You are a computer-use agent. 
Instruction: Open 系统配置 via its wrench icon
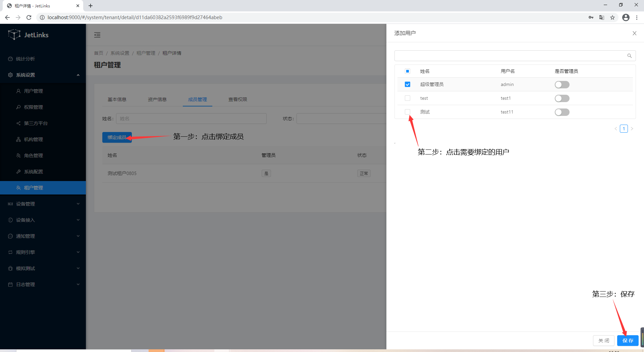19,171
